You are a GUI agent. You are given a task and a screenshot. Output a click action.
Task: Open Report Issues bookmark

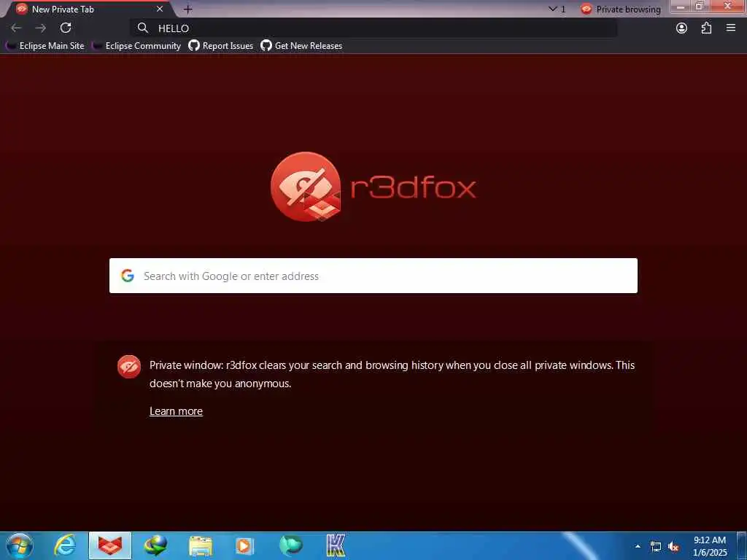220,46
